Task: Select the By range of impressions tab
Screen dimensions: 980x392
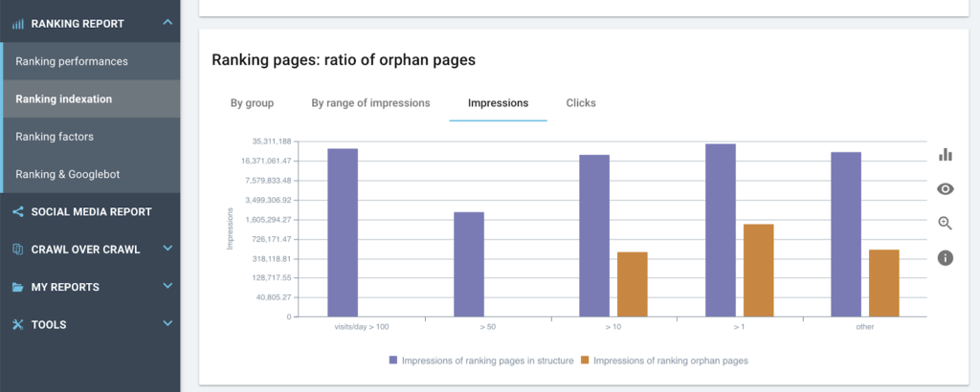Action: point(370,103)
